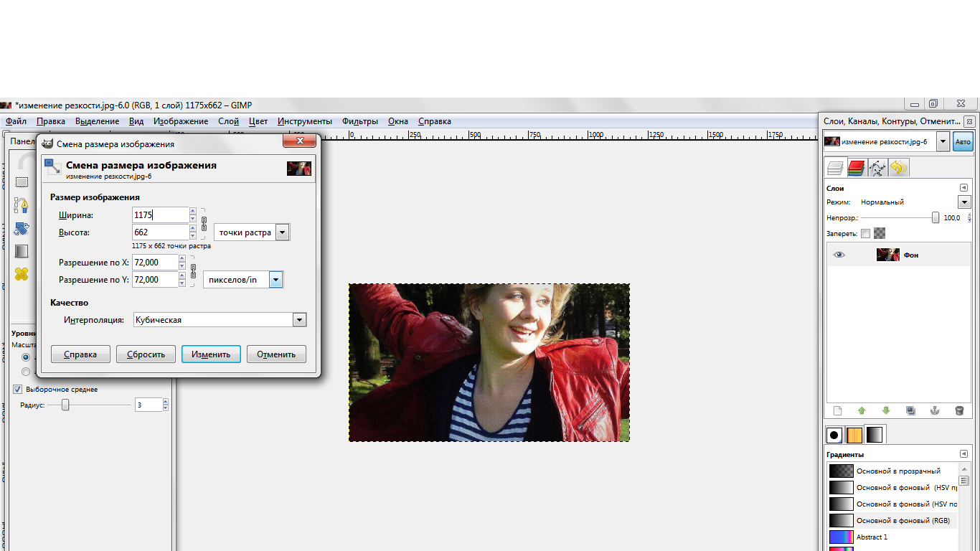Click the Изменить scale button
This screenshot has height=551, width=980.
[211, 354]
